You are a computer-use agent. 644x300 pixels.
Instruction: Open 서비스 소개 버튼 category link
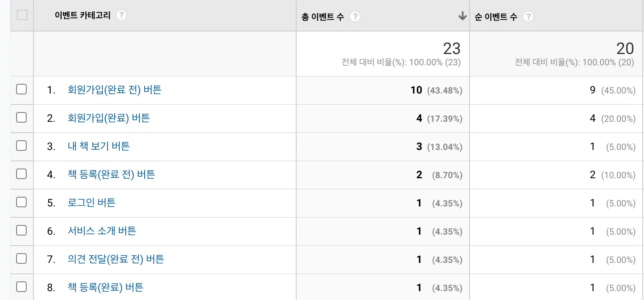click(102, 231)
